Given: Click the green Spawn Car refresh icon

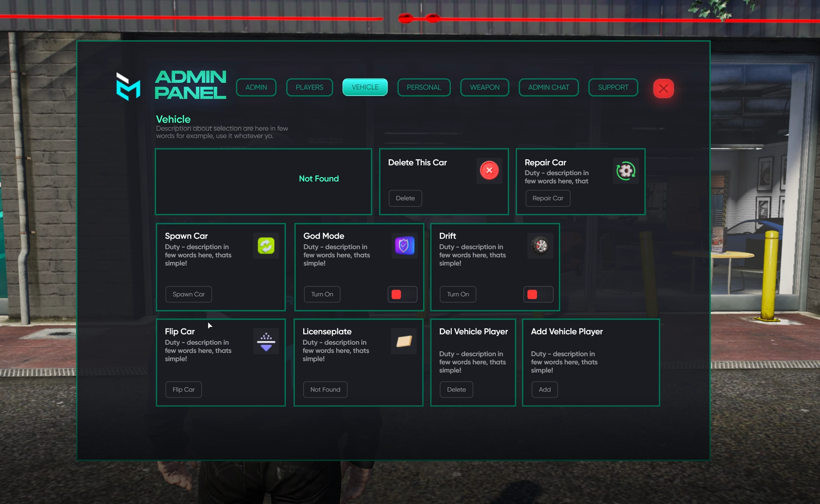Looking at the screenshot, I should [x=266, y=246].
